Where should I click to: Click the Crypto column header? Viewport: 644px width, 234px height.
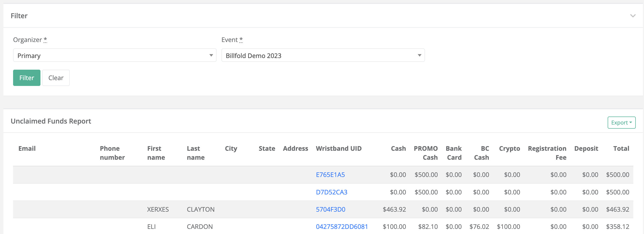[509, 149]
